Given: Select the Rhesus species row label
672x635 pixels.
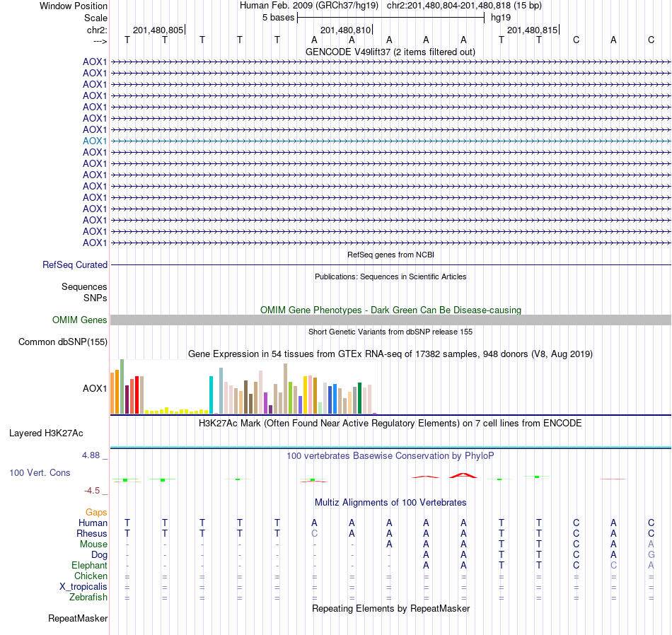Looking at the screenshot, I should pos(92,533).
